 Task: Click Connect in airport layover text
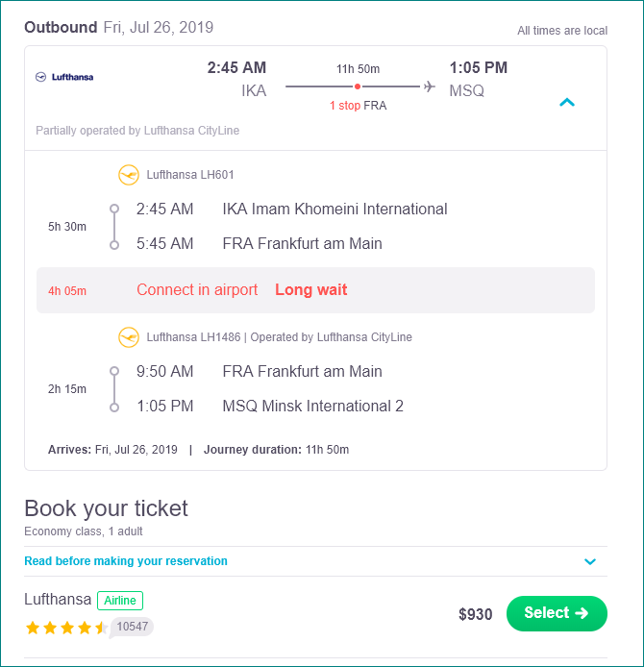[197, 289]
